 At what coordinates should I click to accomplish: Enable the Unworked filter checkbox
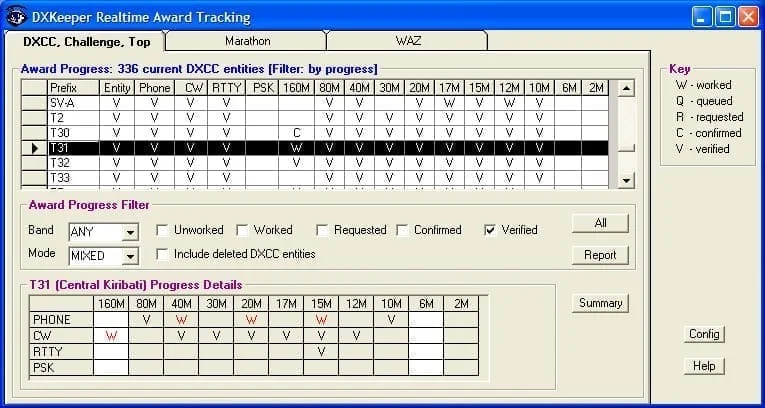tap(162, 230)
